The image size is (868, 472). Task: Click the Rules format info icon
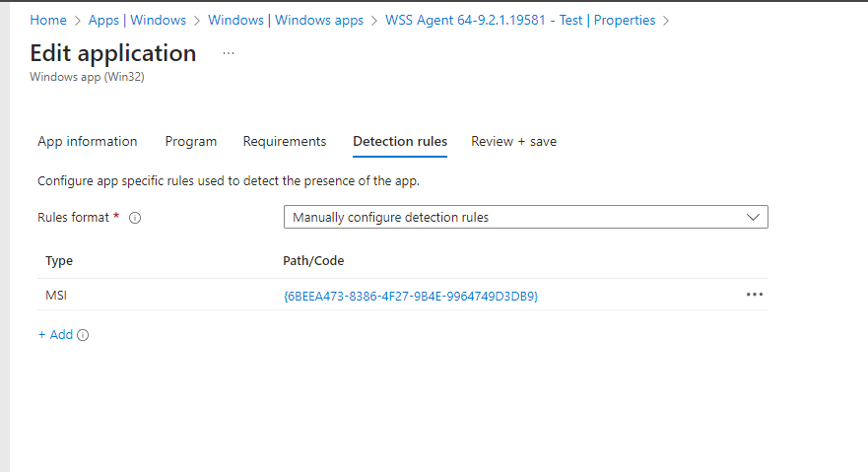pos(135,218)
